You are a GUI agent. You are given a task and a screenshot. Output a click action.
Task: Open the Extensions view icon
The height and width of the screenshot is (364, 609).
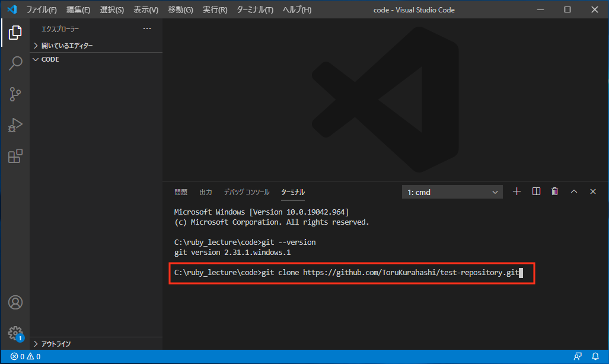15,156
